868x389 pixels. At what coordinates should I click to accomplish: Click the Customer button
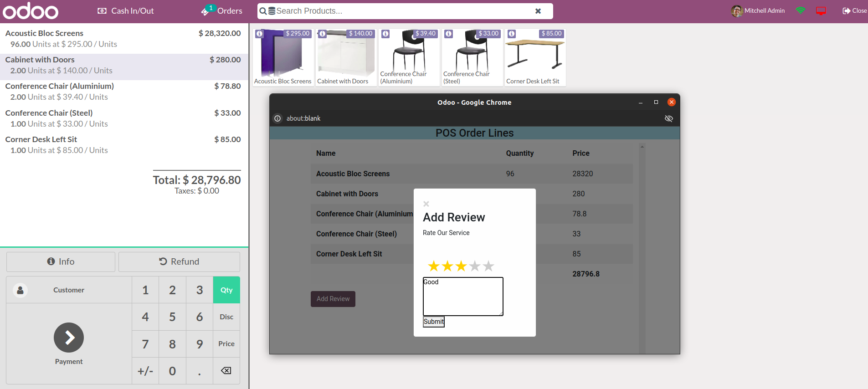click(69, 290)
